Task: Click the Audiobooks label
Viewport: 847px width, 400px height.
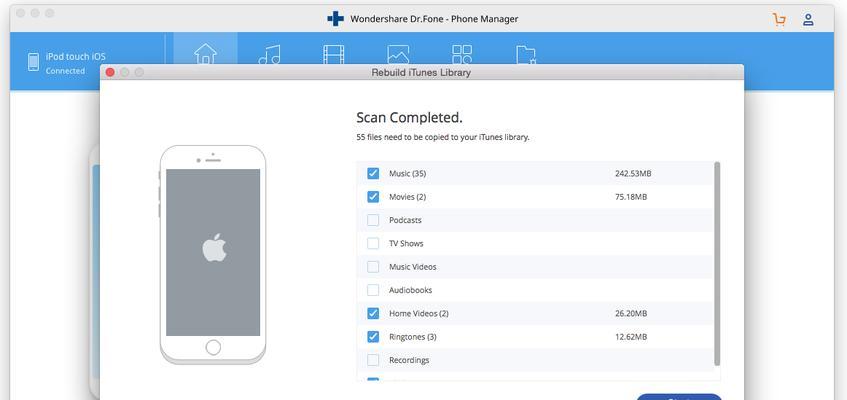Action: 411,290
